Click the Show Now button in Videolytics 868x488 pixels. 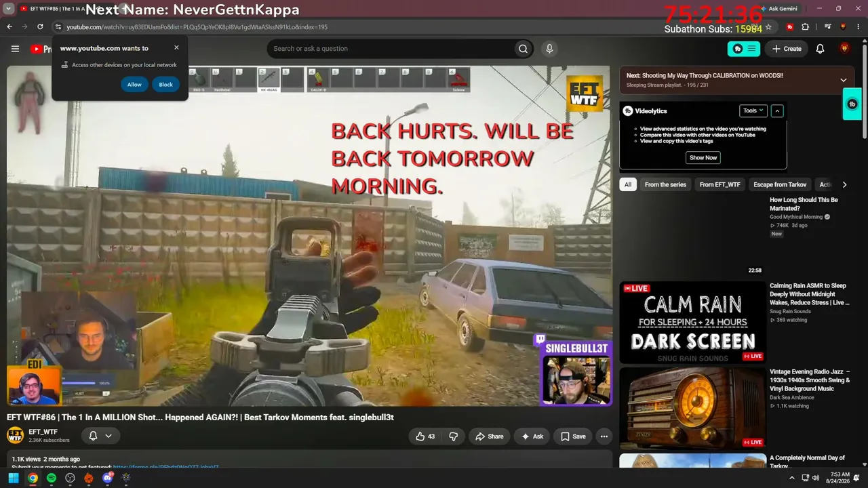point(703,157)
